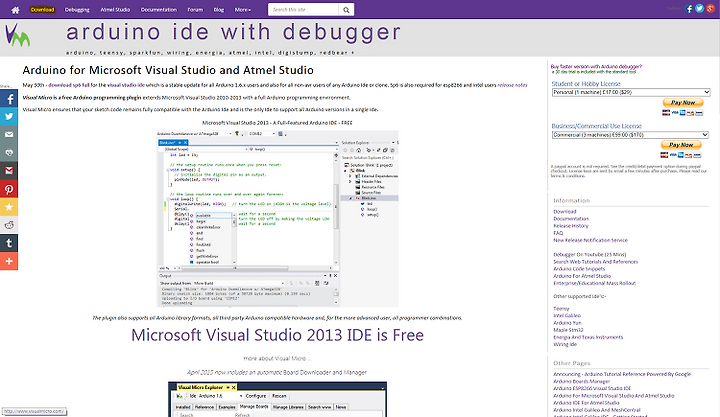Open the Wiring Ide link
This screenshot has width=720, height=417.
click(x=565, y=344)
